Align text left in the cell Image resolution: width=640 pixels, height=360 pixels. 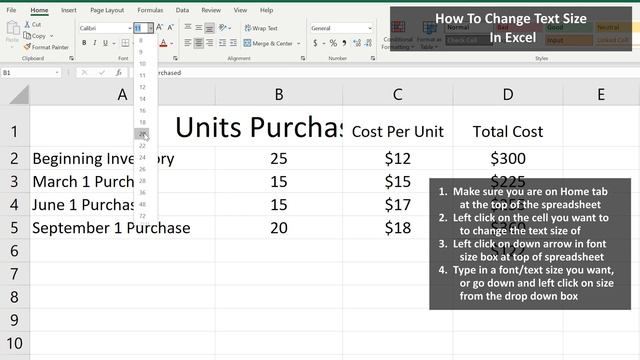188,42
